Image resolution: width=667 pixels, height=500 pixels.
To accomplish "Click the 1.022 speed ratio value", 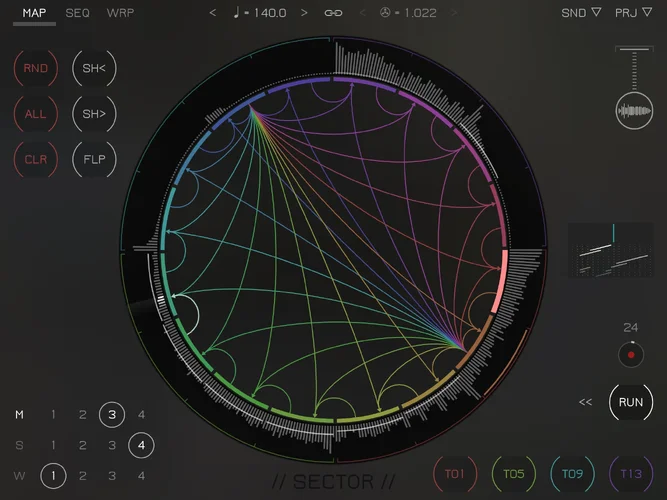I will (x=420, y=13).
